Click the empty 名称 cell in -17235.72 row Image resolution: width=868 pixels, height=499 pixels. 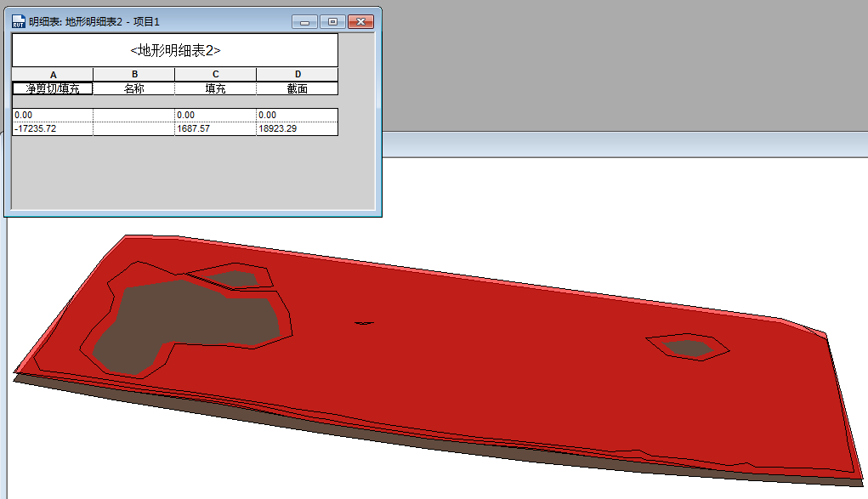tap(134, 128)
